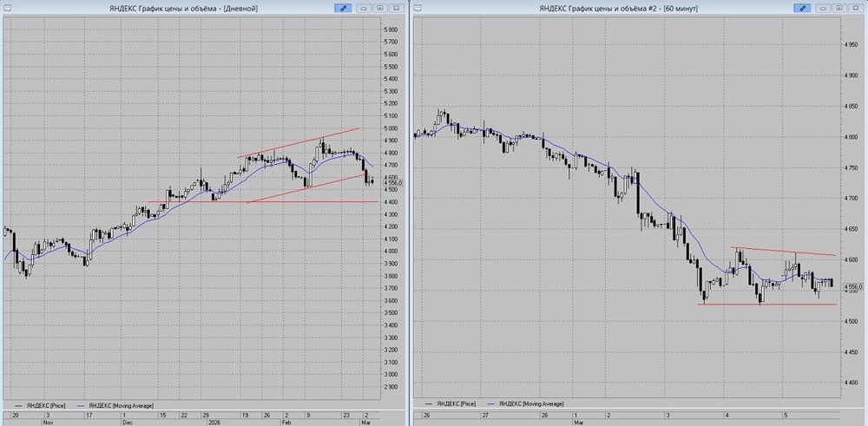Select the ЯНДЕКС [Moving Average] legend in the daily chart
This screenshot has height=426, width=868.
pos(114,405)
